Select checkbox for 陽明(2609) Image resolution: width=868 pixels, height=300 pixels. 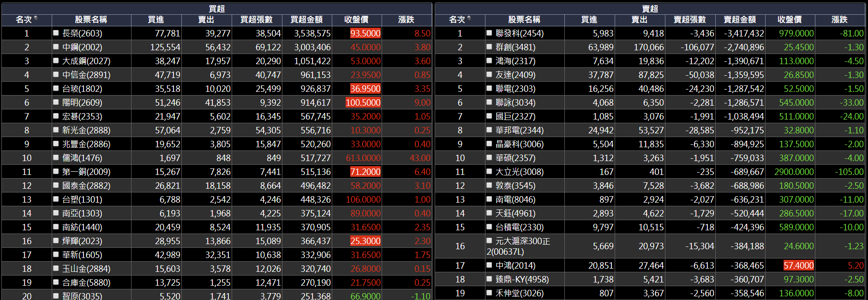[56, 102]
